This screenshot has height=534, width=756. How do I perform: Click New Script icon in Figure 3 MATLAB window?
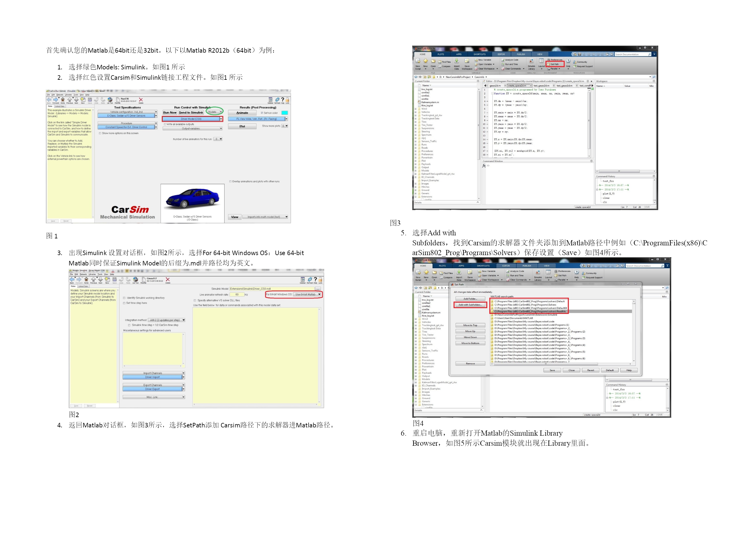click(x=418, y=61)
